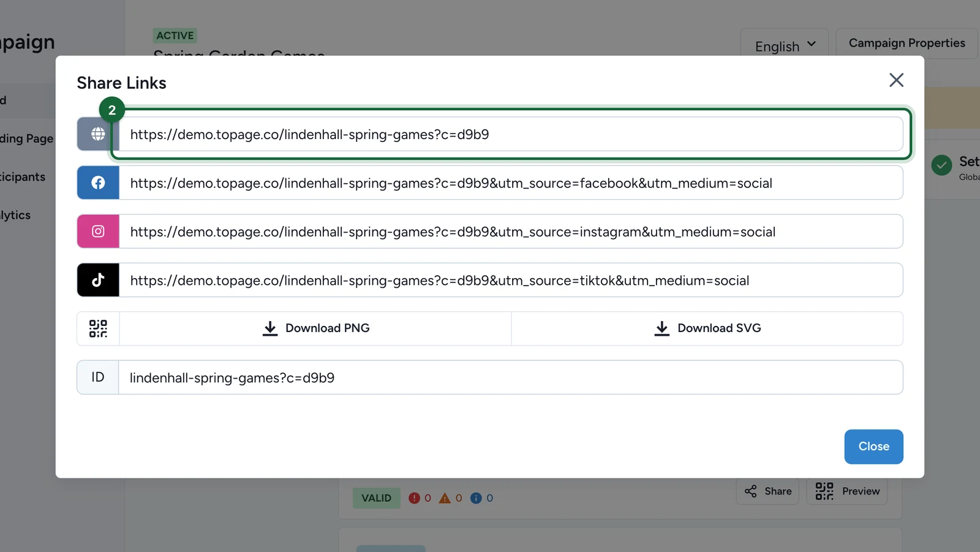Click the VALID status badge
Image resolution: width=980 pixels, height=552 pixels.
pyautogui.click(x=376, y=498)
